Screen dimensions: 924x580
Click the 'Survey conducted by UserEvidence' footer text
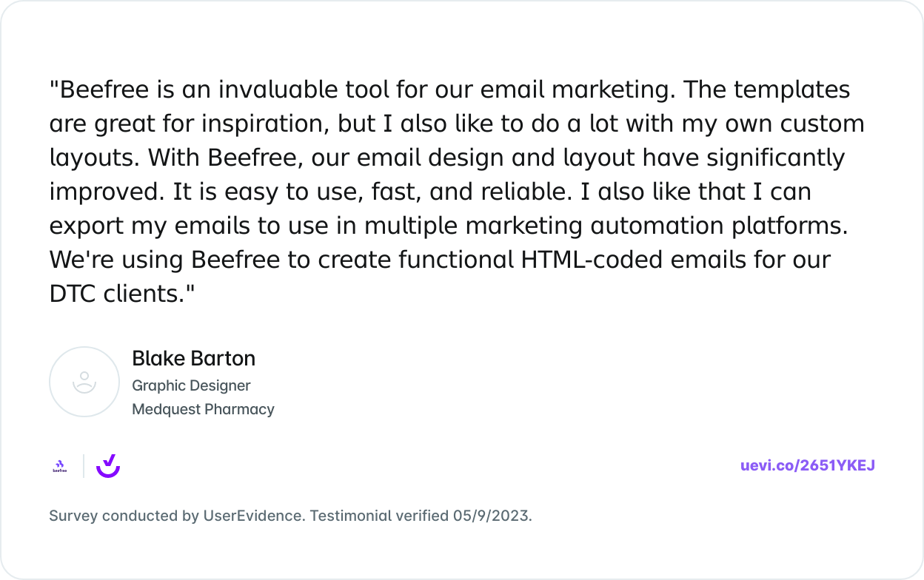tap(176, 516)
